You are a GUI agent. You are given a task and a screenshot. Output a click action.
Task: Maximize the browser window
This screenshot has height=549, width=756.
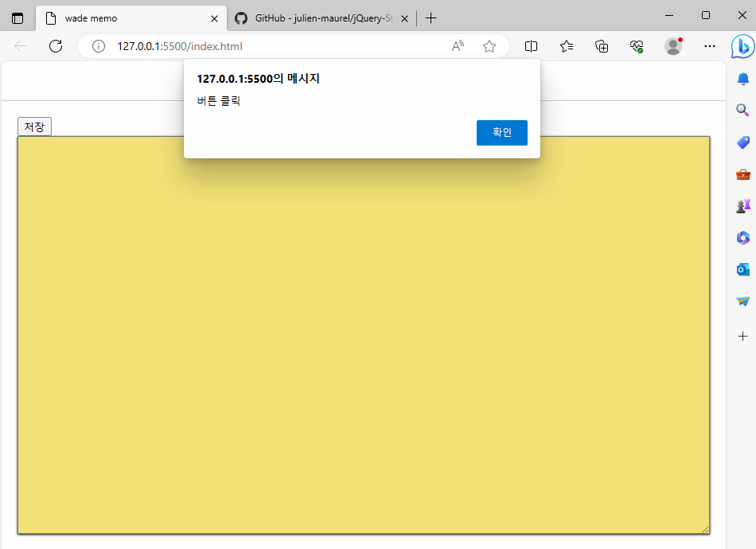click(x=706, y=15)
